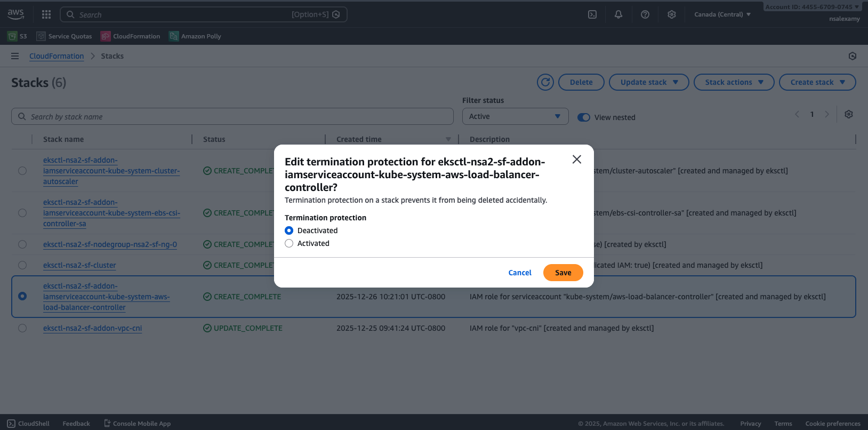Select the addon-vpc-cni stack radio button
This screenshot has height=430, width=868.
pos(22,328)
